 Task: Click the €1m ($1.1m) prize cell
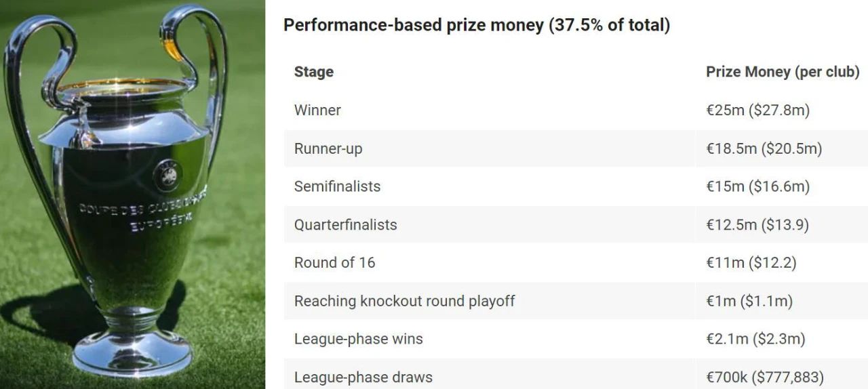click(749, 301)
